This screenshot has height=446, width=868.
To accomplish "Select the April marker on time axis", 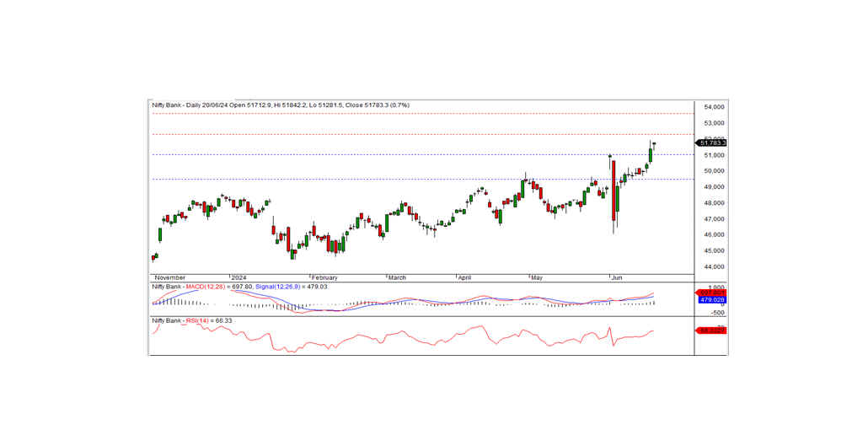I will pyautogui.click(x=464, y=277).
